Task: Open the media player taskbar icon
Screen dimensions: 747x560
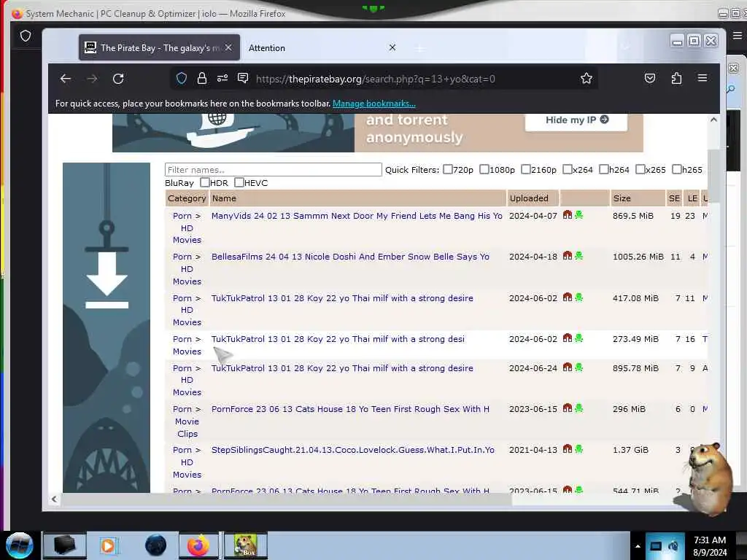Action: pyautogui.click(x=108, y=545)
